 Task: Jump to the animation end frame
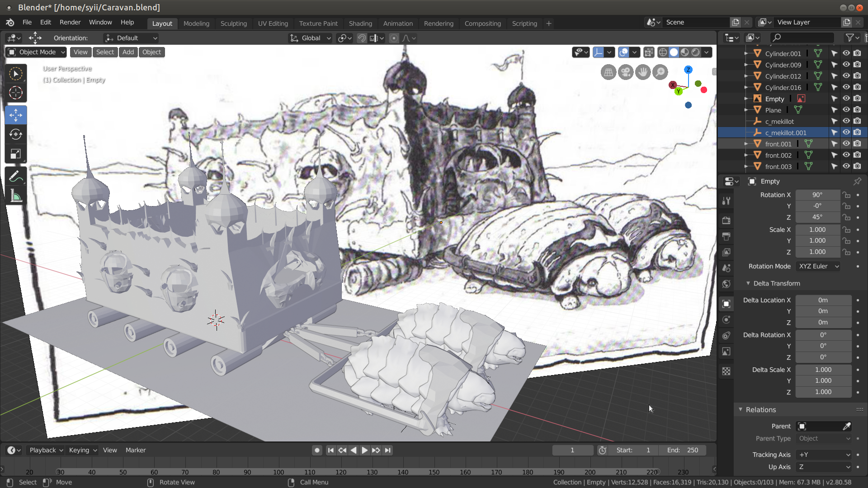[387, 450]
